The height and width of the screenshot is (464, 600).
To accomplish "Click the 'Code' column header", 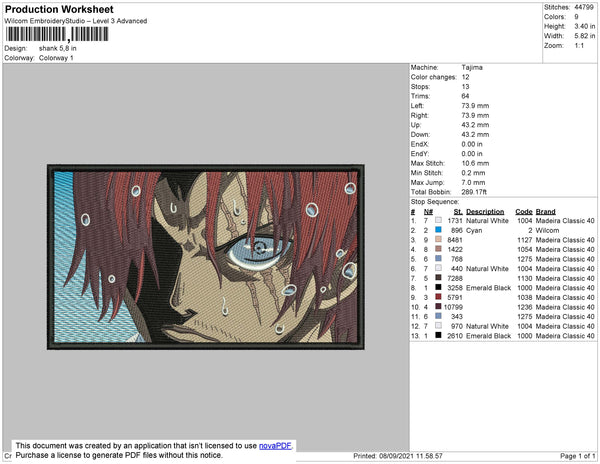I will point(524,212).
